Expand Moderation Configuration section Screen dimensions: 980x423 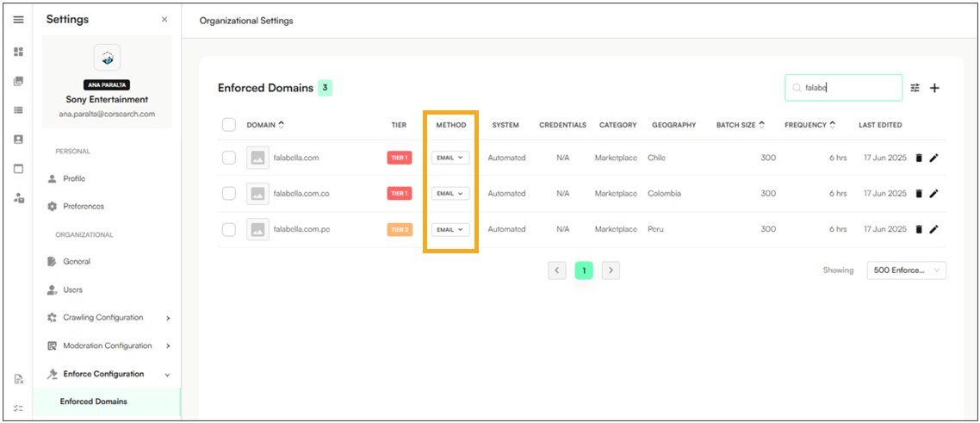point(109,345)
